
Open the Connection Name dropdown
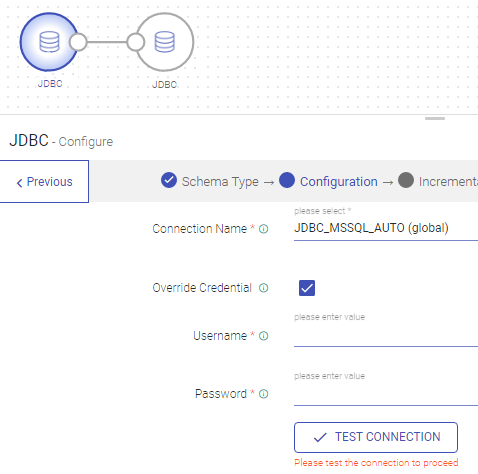pyautogui.click(x=386, y=228)
